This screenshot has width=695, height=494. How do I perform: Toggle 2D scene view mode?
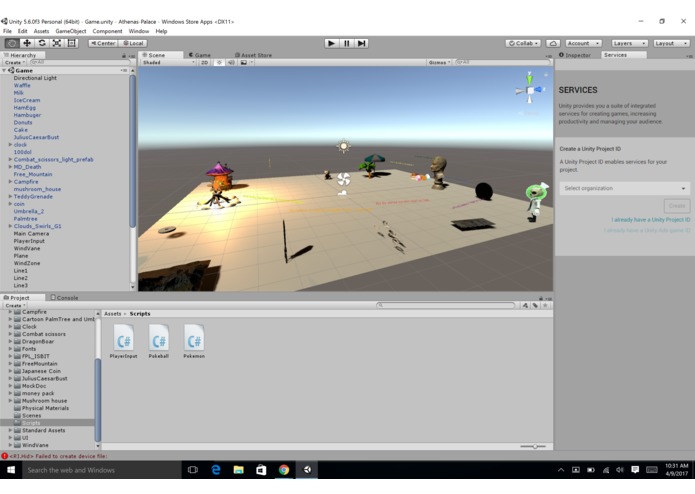coord(204,62)
